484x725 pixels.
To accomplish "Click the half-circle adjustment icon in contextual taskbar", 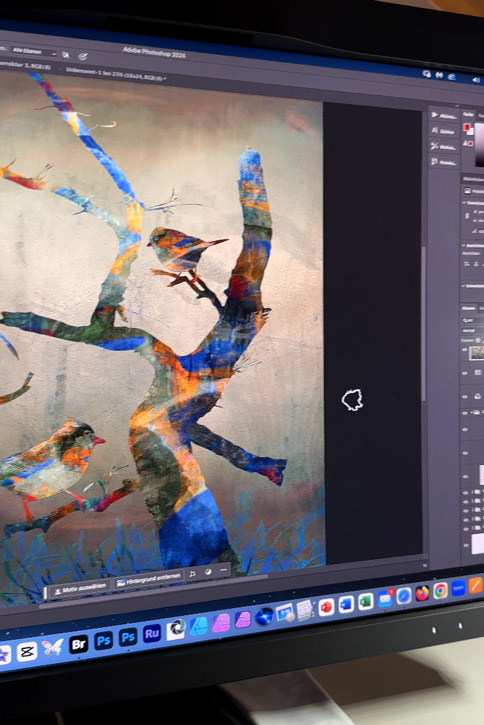I will pos(208,572).
